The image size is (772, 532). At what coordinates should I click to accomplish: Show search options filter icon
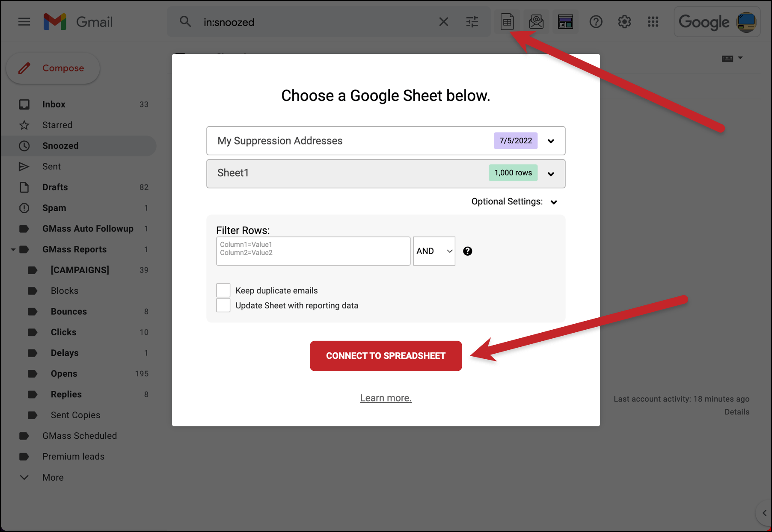click(472, 22)
